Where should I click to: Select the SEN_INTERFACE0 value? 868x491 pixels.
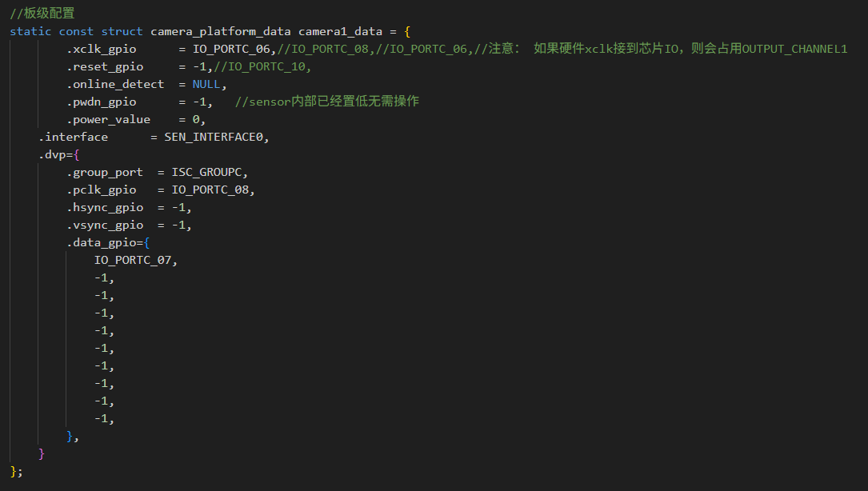pos(213,138)
